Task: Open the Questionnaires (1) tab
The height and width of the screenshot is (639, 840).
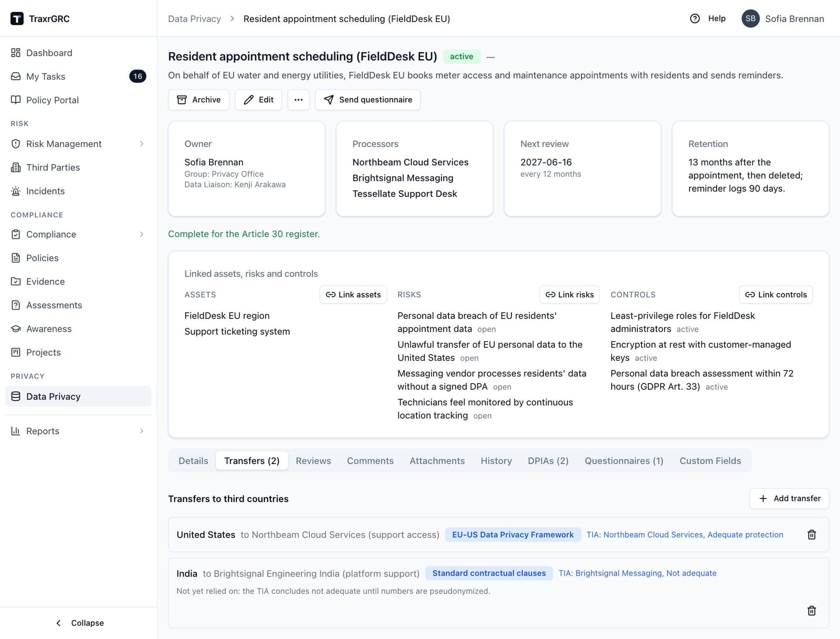Action: (624, 461)
